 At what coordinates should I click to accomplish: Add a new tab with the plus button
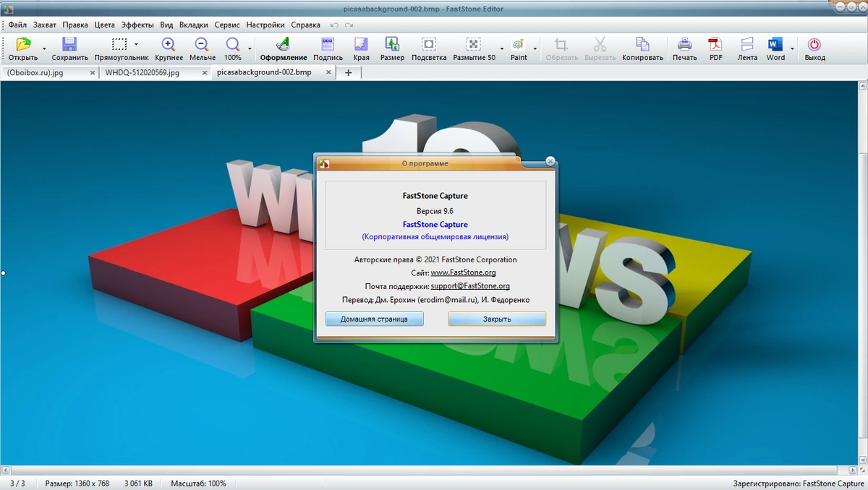(349, 72)
